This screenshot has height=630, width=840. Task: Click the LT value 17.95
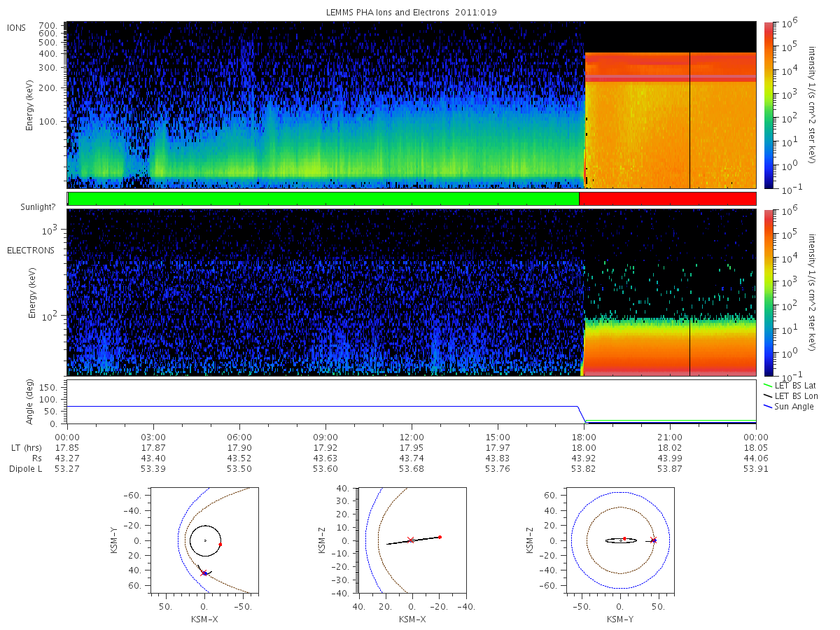412,447
